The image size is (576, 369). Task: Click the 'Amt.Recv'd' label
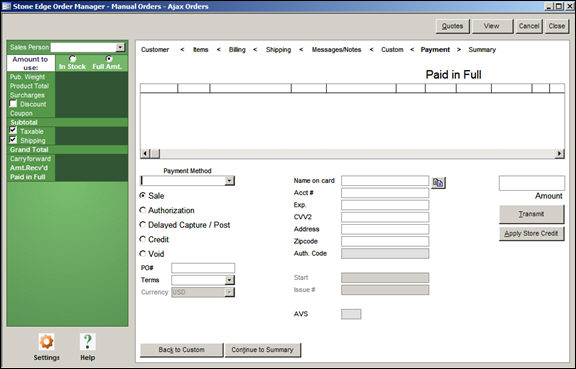coord(29,168)
